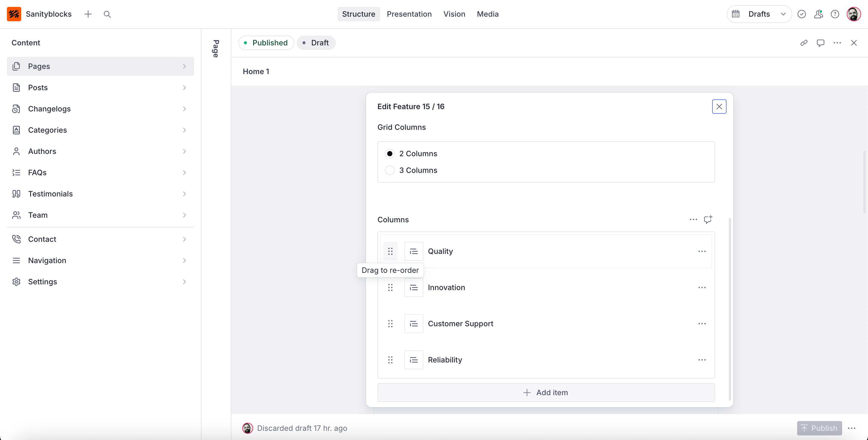Open the Drafts perspective dropdown

point(759,14)
